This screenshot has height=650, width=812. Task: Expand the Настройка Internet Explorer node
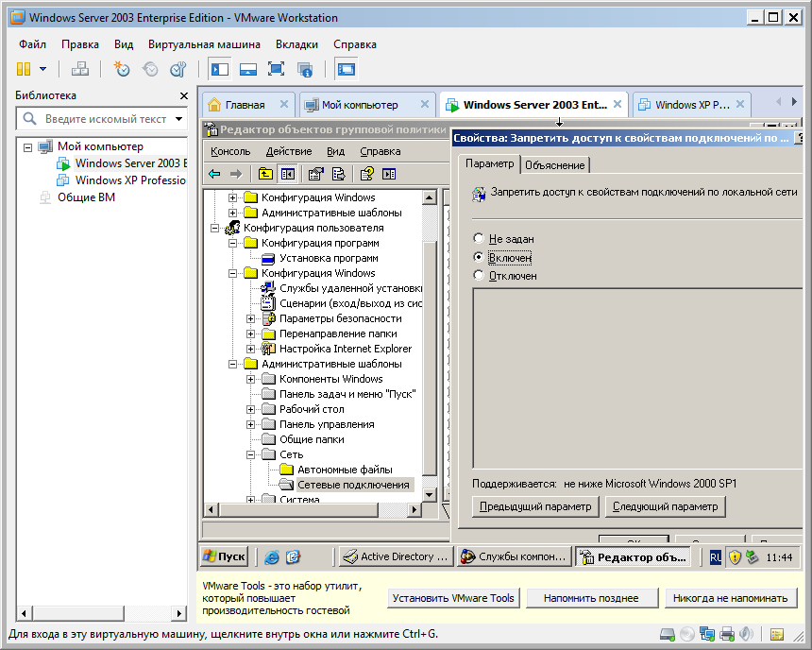coord(250,349)
